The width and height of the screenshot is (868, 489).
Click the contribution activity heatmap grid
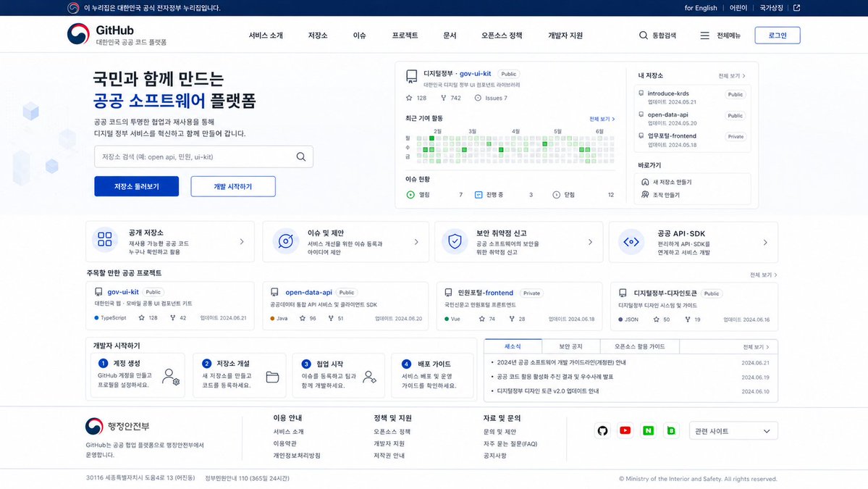click(515, 149)
